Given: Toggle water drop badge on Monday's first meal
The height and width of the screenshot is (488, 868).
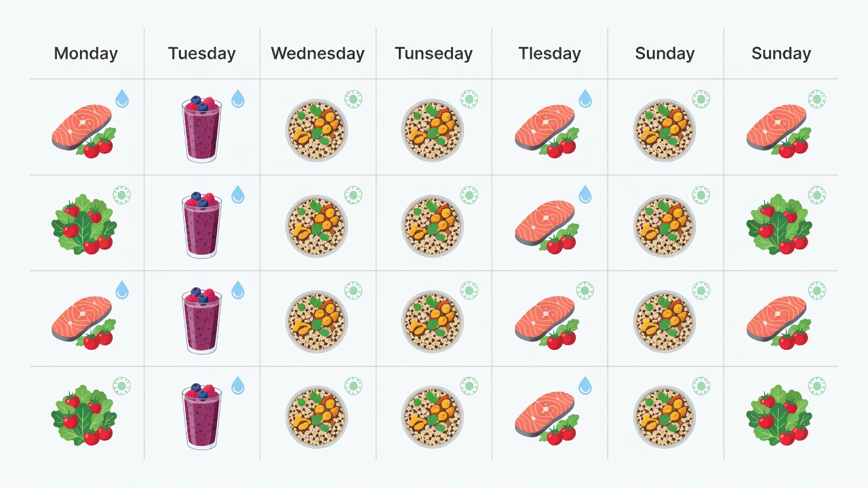Looking at the screenshot, I should pyautogui.click(x=122, y=99).
